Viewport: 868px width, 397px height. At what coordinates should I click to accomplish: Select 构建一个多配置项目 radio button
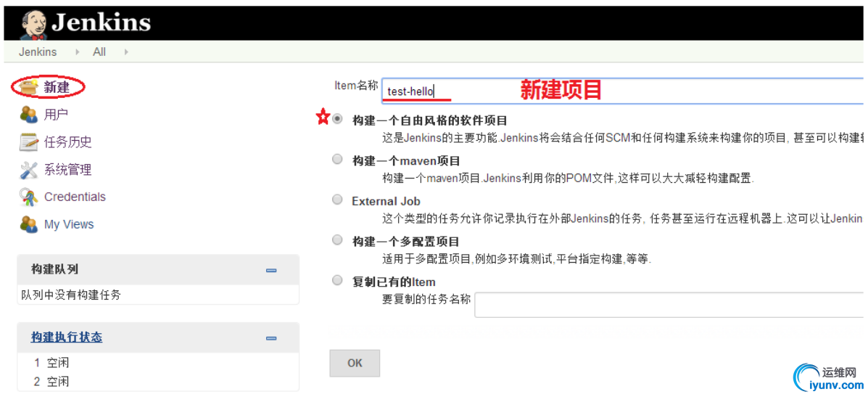337,240
